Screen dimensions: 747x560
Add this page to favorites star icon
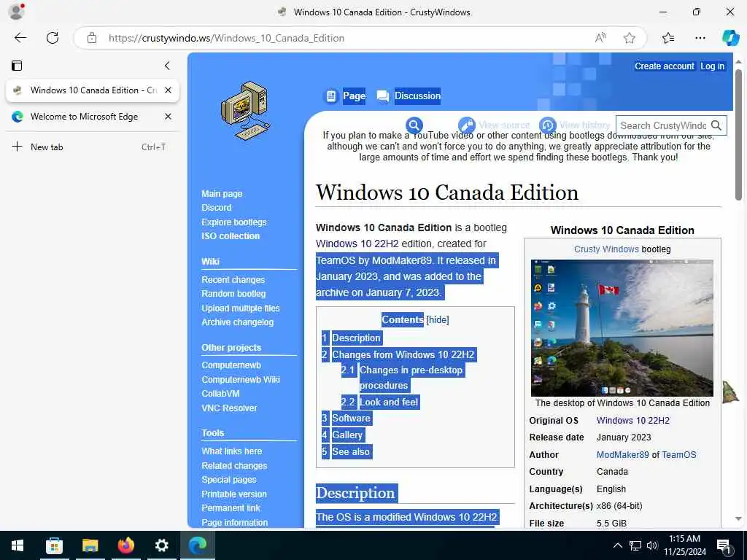coord(630,38)
